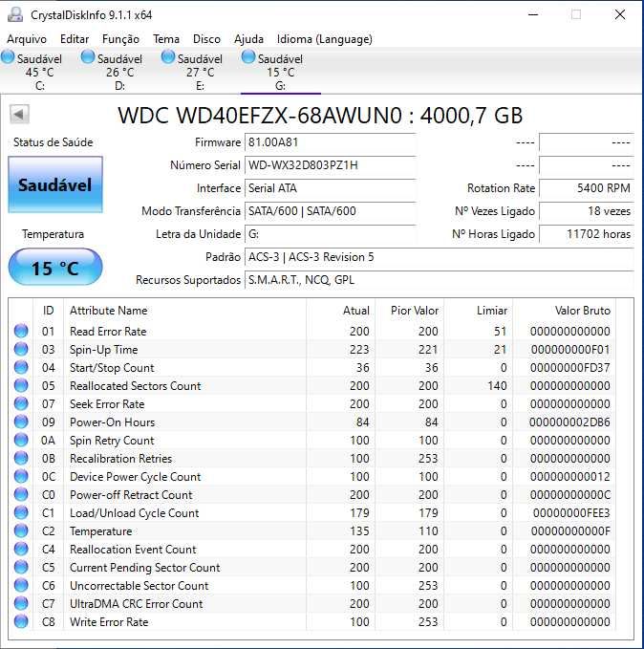Open the Tema menu
The width and height of the screenshot is (644, 649).
coord(166,39)
